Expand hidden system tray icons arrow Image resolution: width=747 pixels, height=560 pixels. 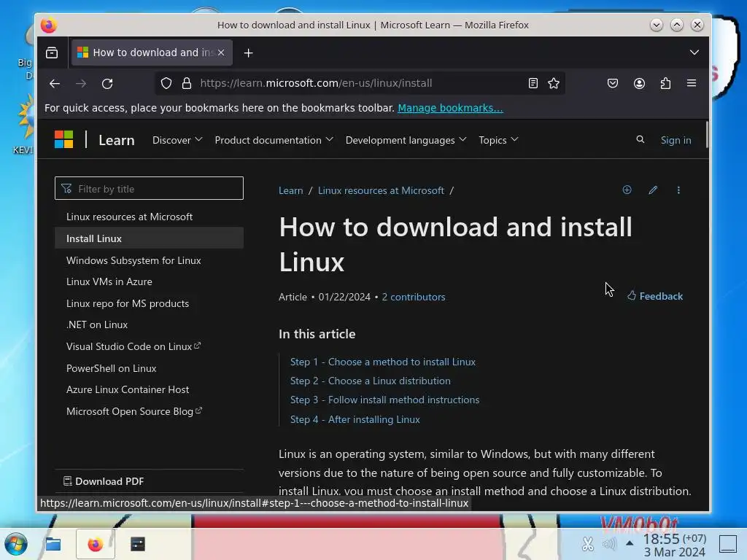[x=630, y=543]
